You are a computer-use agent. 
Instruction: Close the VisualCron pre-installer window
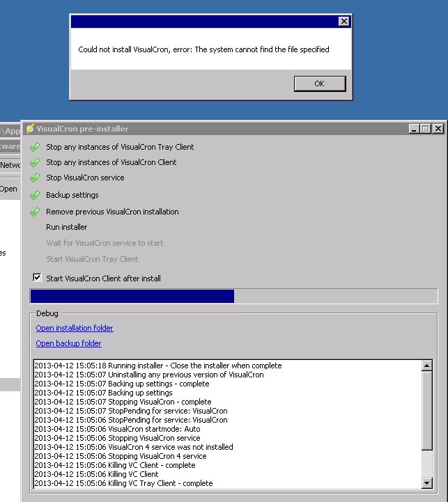tap(438, 129)
